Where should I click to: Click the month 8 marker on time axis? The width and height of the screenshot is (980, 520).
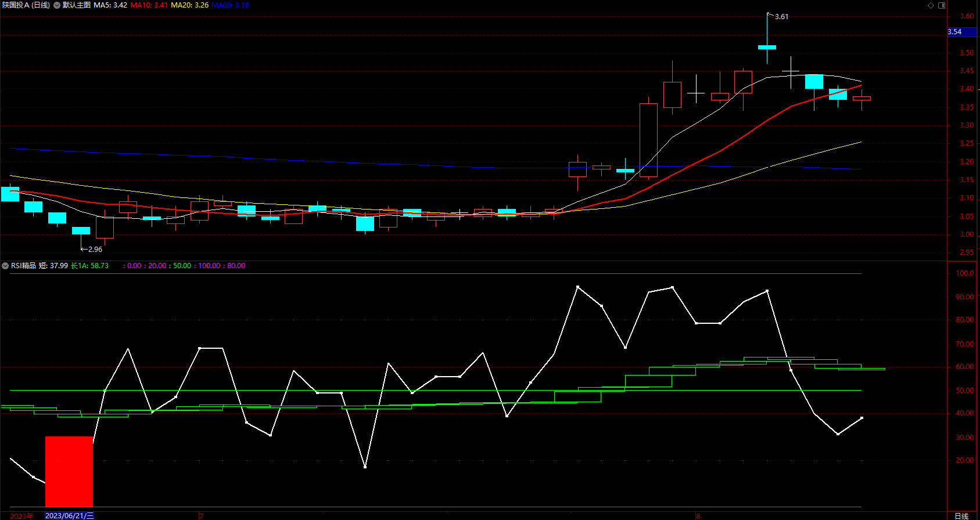point(698,516)
